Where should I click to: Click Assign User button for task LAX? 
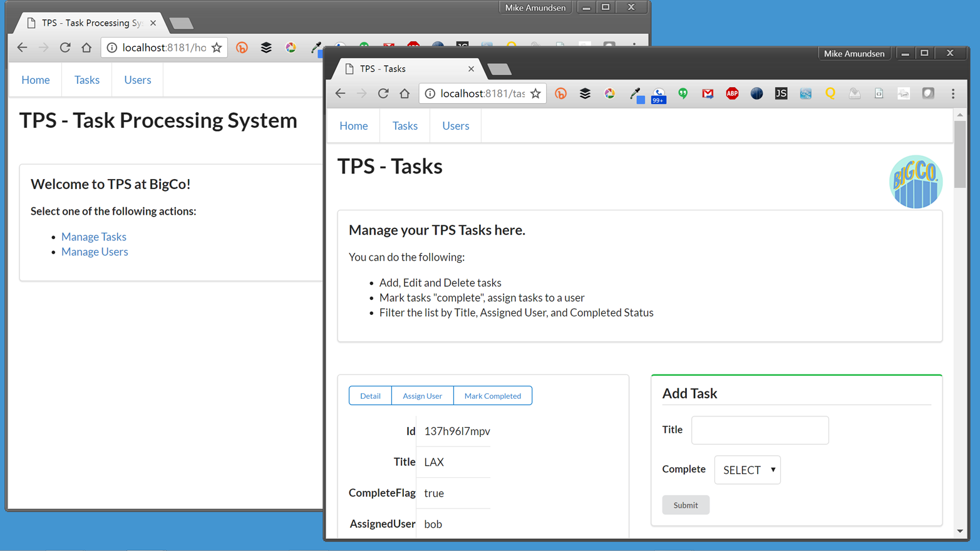point(422,396)
